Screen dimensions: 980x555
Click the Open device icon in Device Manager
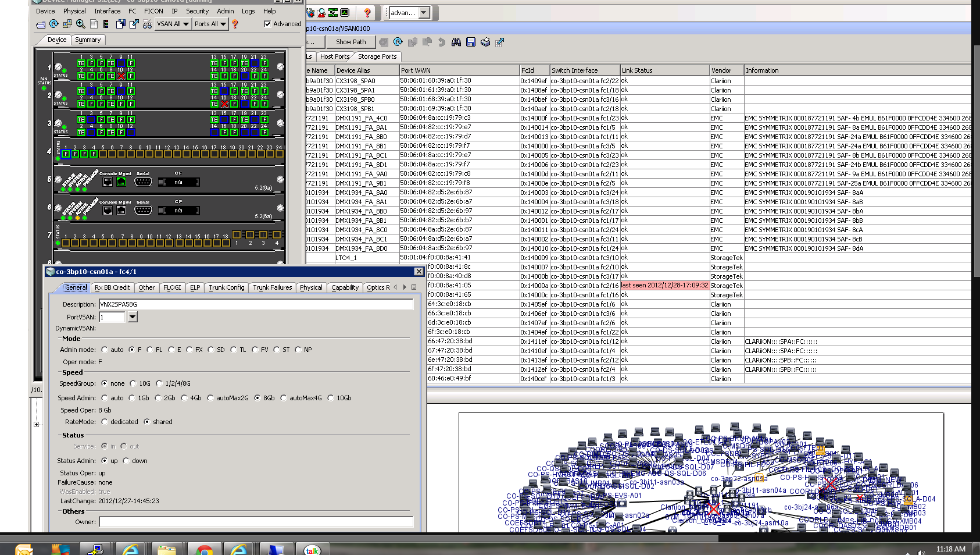(41, 24)
